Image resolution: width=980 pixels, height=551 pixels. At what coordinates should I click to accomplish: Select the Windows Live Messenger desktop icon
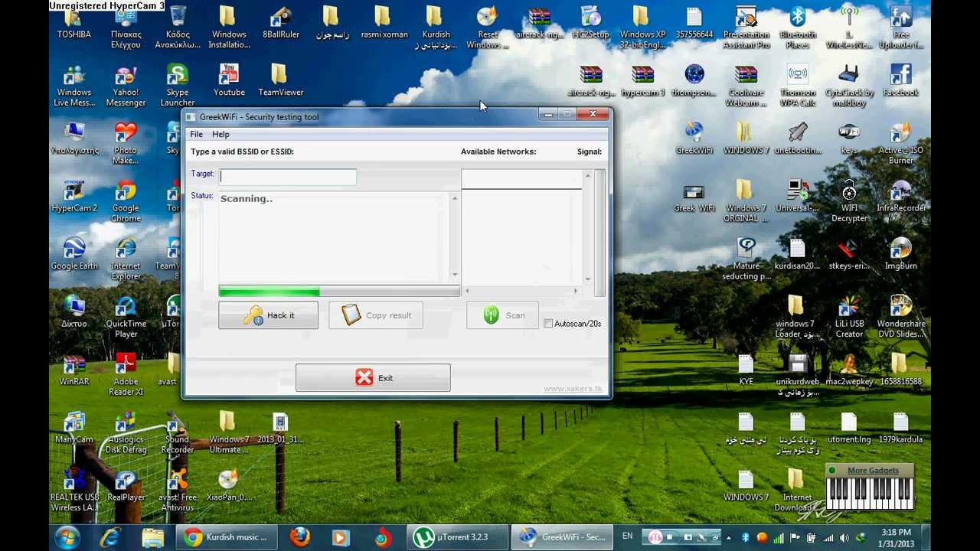point(74,85)
